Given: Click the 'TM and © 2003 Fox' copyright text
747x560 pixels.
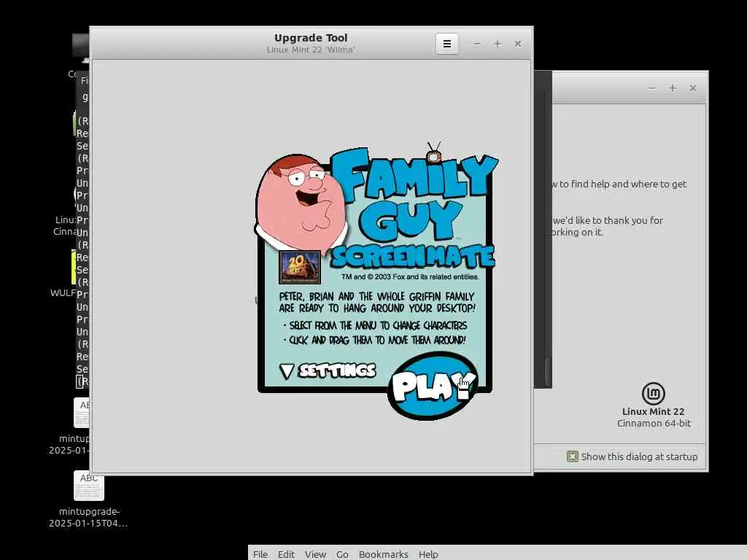Looking at the screenshot, I should [410, 276].
